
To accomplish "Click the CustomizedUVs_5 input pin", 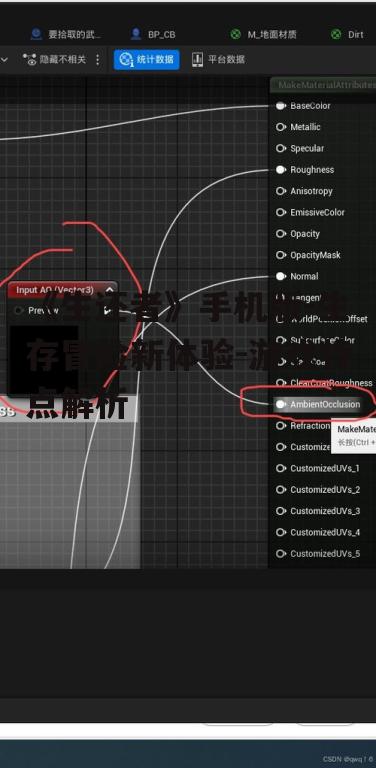I will (x=281, y=553).
